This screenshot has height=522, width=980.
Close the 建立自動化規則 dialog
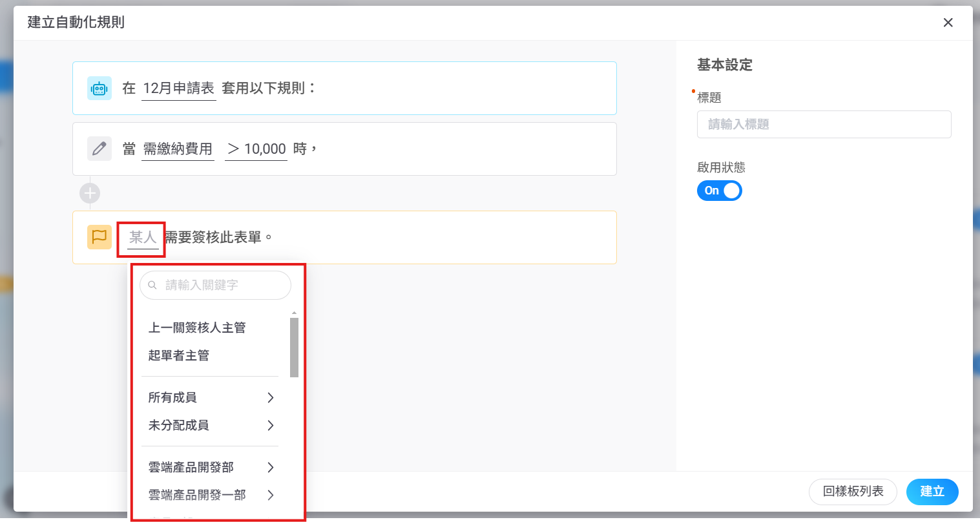(948, 23)
